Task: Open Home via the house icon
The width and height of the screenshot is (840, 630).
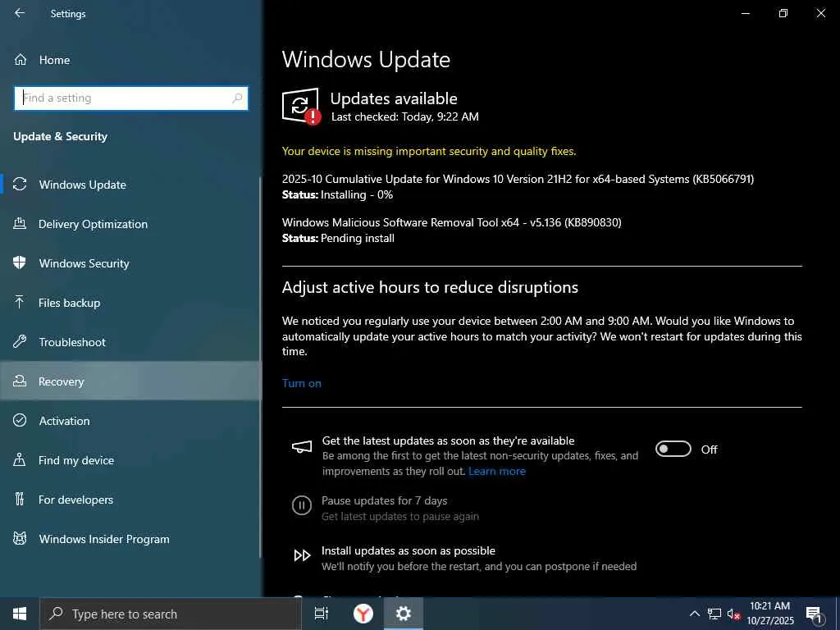Action: pos(21,59)
